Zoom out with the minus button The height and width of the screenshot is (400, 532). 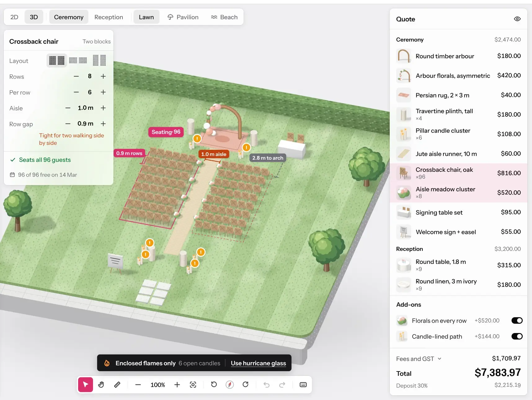click(138, 385)
